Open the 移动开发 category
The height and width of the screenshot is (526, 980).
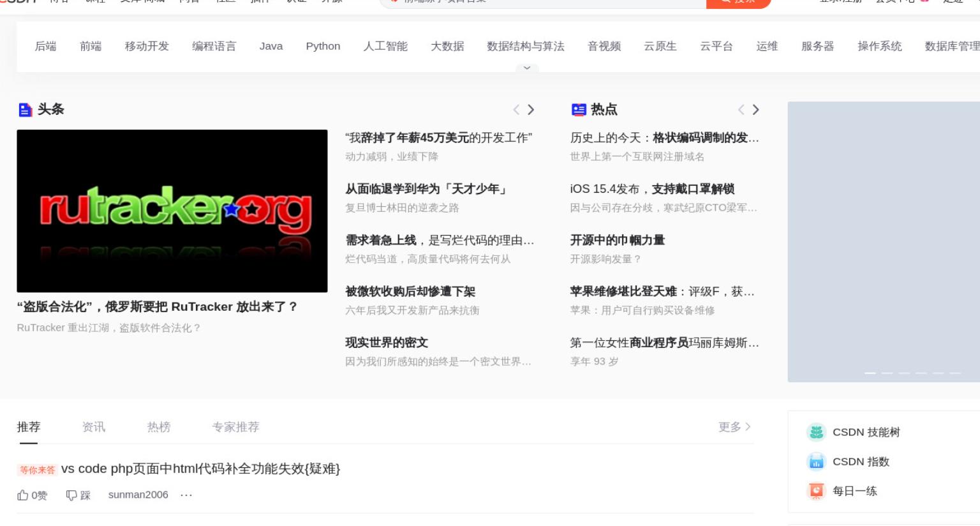coord(147,46)
